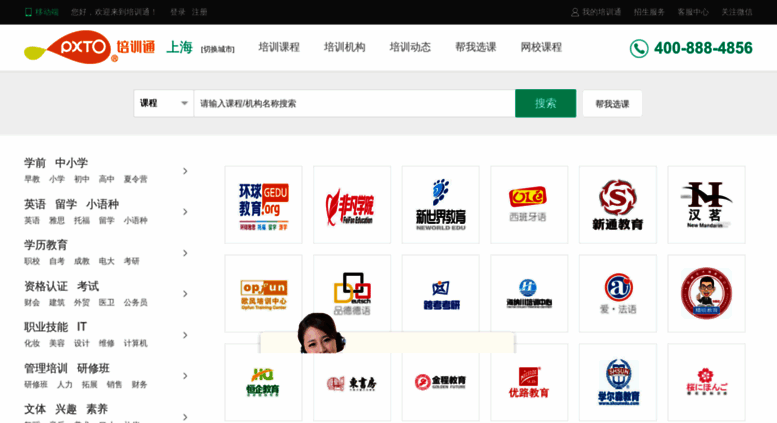This screenshot has height=423, width=777.
Task: Open the 我的培训通 link
Action: [x=602, y=12]
